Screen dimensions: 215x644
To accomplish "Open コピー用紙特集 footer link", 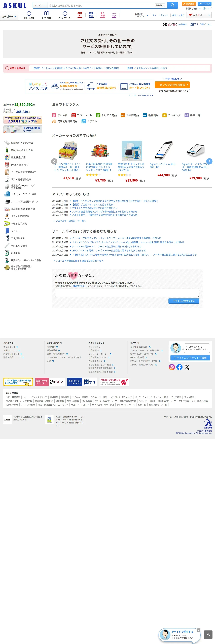I will [x=13, y=397].
